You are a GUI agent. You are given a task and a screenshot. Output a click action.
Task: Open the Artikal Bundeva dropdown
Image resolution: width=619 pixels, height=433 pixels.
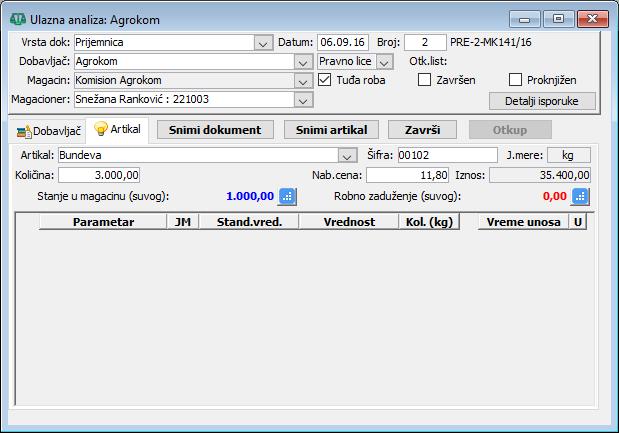pyautogui.click(x=347, y=156)
